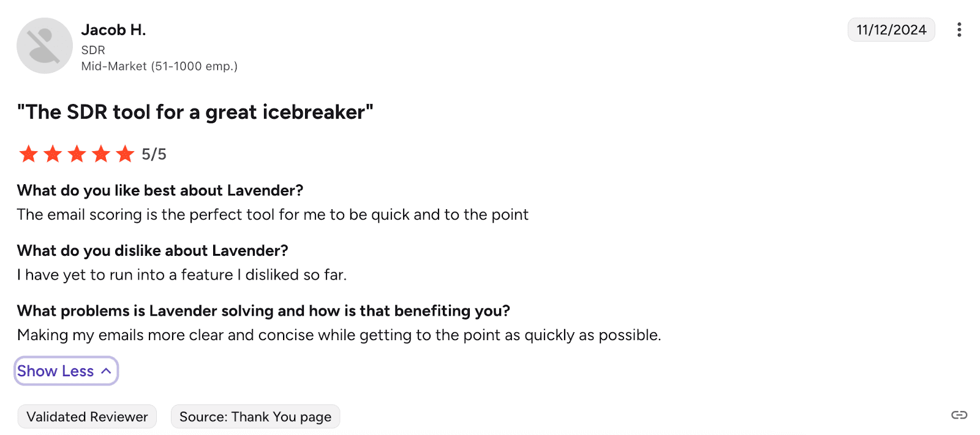
Task: Click the first rating star
Action: tap(29, 154)
